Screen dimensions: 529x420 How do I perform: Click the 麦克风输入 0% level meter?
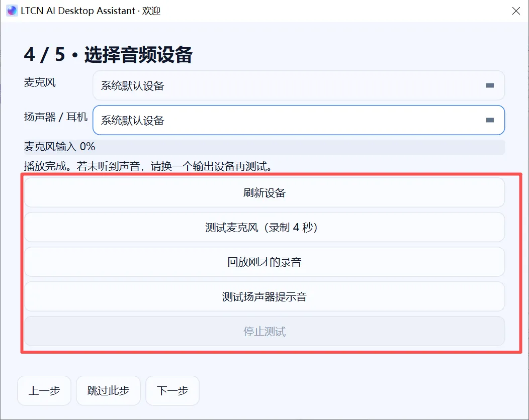tap(264, 147)
